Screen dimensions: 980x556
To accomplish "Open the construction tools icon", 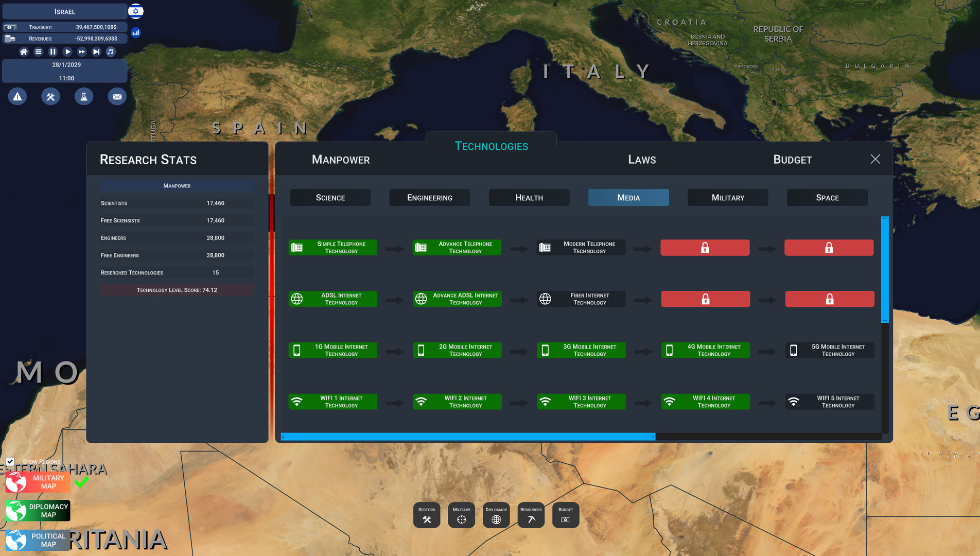I will (50, 97).
